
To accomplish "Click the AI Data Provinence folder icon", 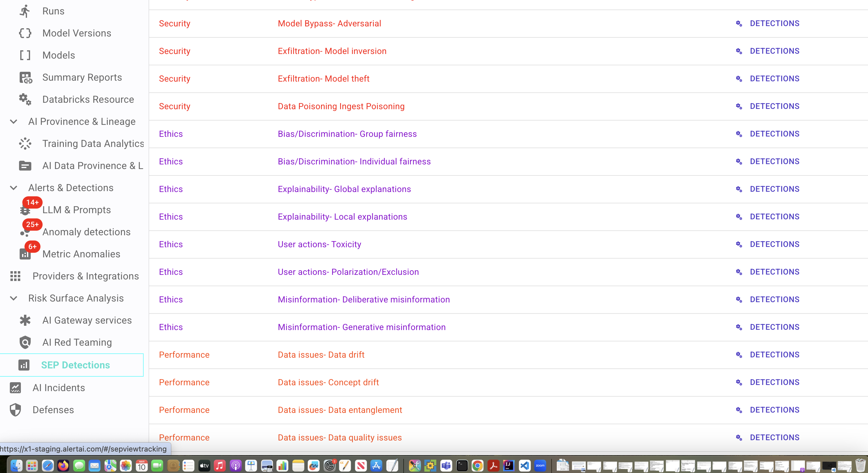I will click(25, 166).
